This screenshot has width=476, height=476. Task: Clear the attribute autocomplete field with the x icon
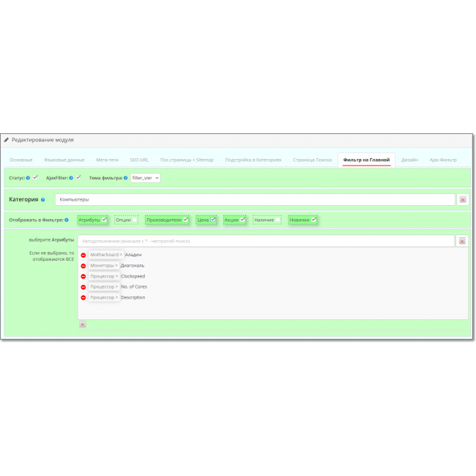click(x=463, y=240)
